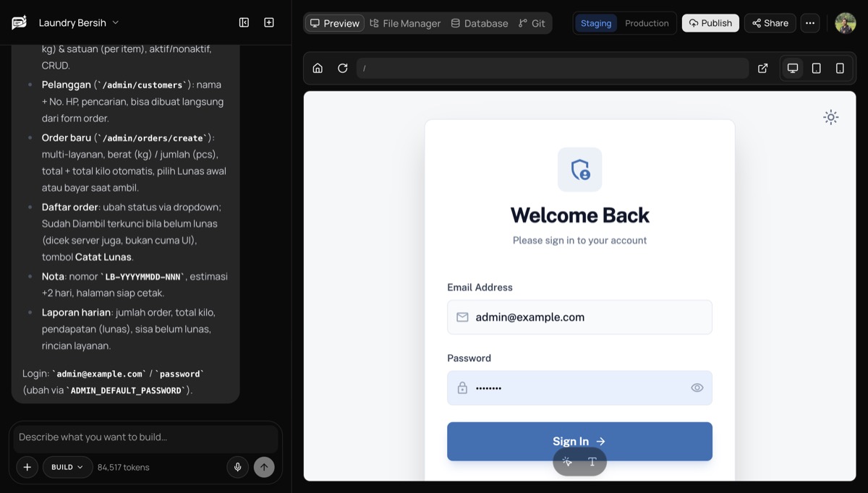Click 'Please sign in to your account' text
Image resolution: width=868 pixels, height=493 pixels.
[x=580, y=240]
